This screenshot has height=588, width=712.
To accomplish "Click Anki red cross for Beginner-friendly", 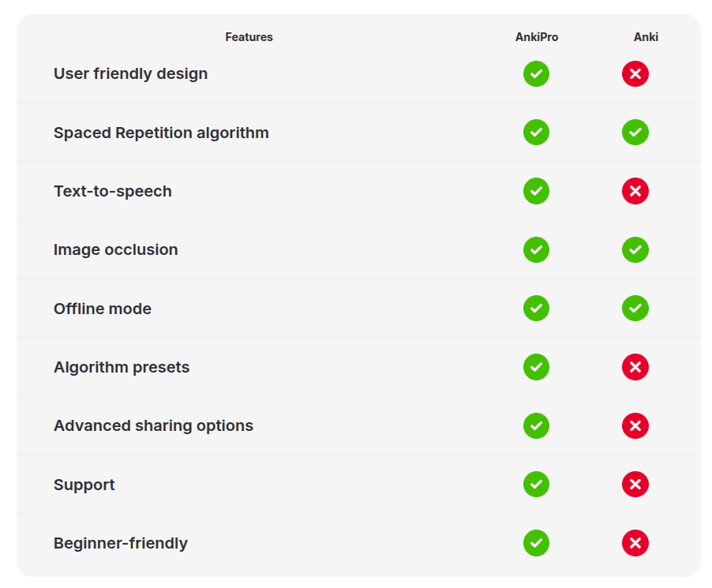I will point(635,543).
